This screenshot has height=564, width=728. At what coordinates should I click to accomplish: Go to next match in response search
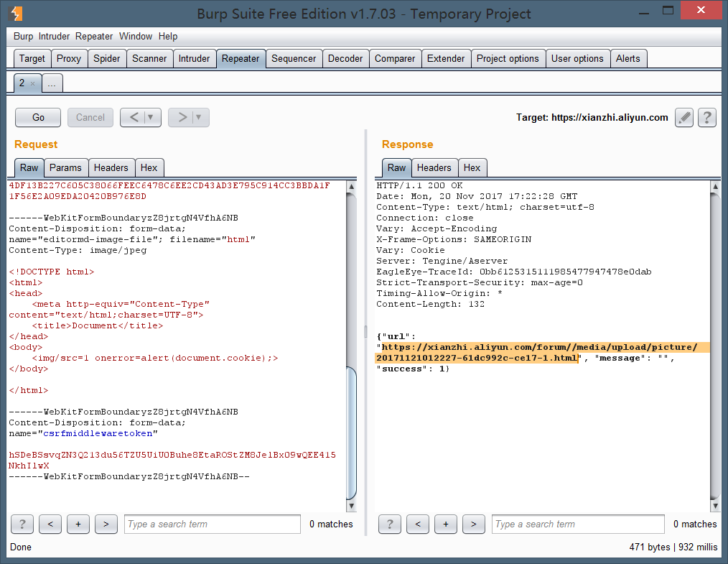click(474, 524)
